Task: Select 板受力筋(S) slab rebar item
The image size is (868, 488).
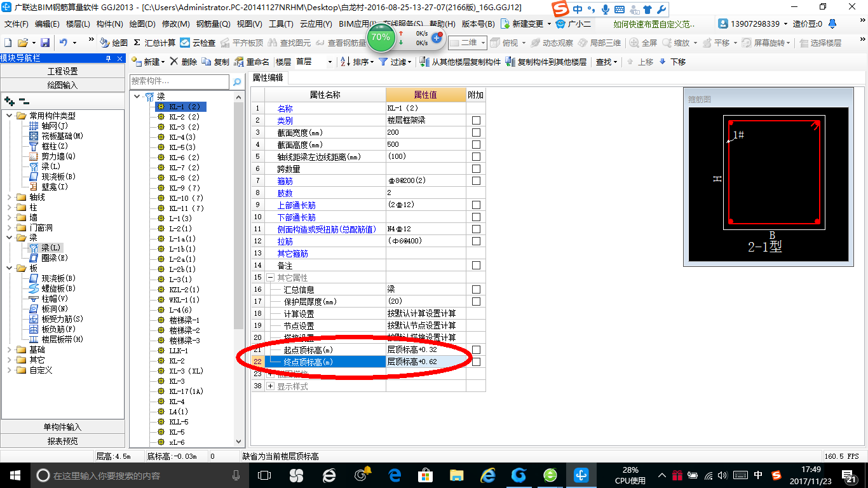Action: pyautogui.click(x=56, y=319)
